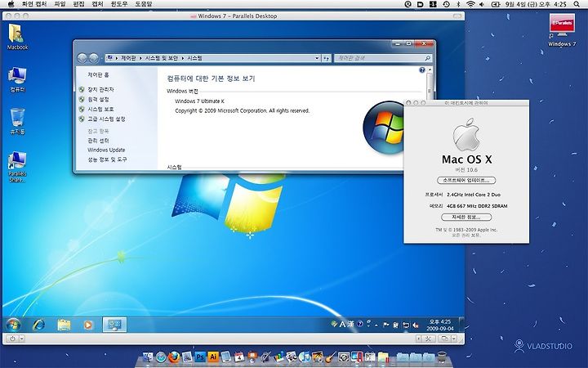588x368 pixels.
Task: Open the 휴지통 recycle bin icon
Action: [x=17, y=122]
